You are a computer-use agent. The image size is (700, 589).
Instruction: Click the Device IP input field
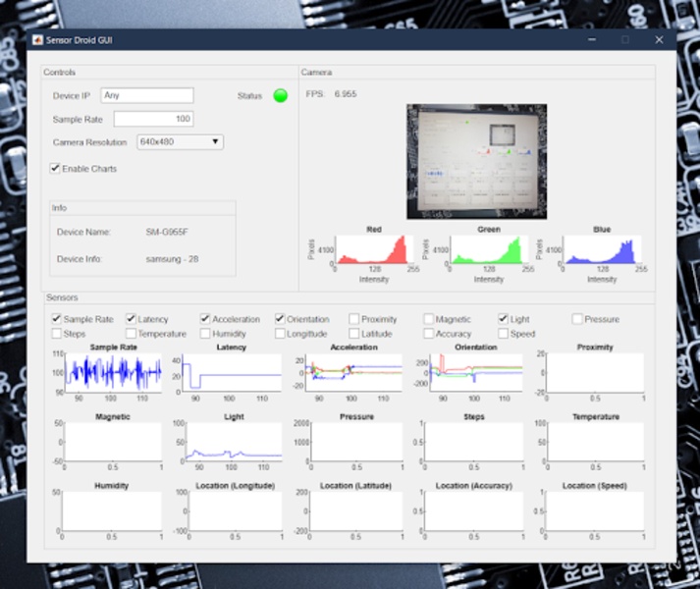(x=147, y=95)
